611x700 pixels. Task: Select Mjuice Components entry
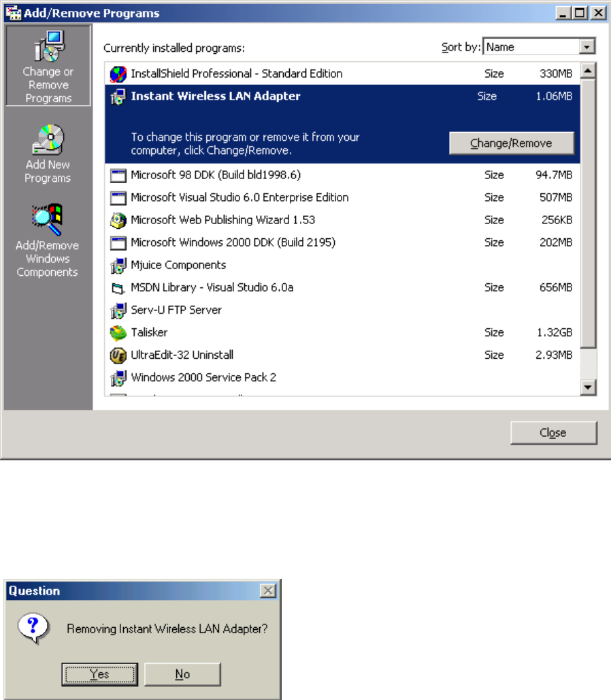pyautogui.click(x=342, y=265)
